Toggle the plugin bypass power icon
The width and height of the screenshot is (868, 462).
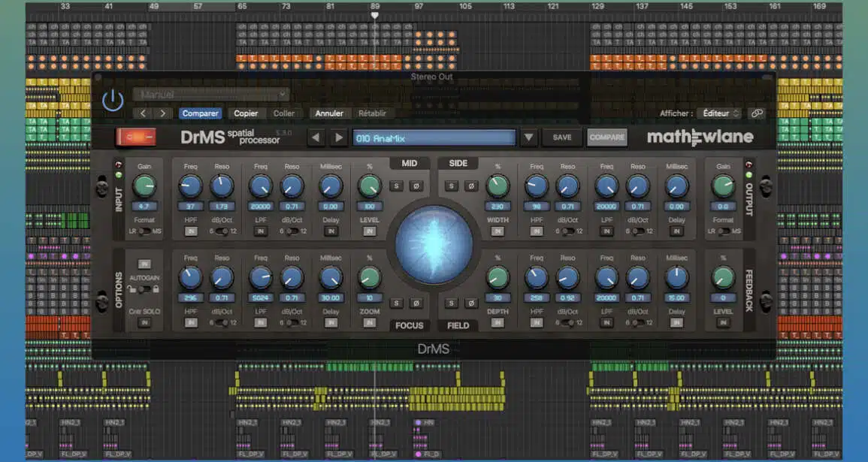113,101
